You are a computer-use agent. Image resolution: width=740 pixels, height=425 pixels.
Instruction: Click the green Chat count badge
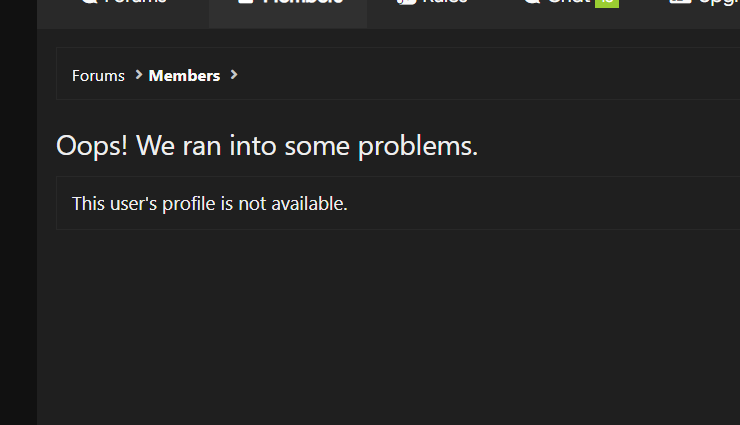pyautogui.click(x=606, y=4)
